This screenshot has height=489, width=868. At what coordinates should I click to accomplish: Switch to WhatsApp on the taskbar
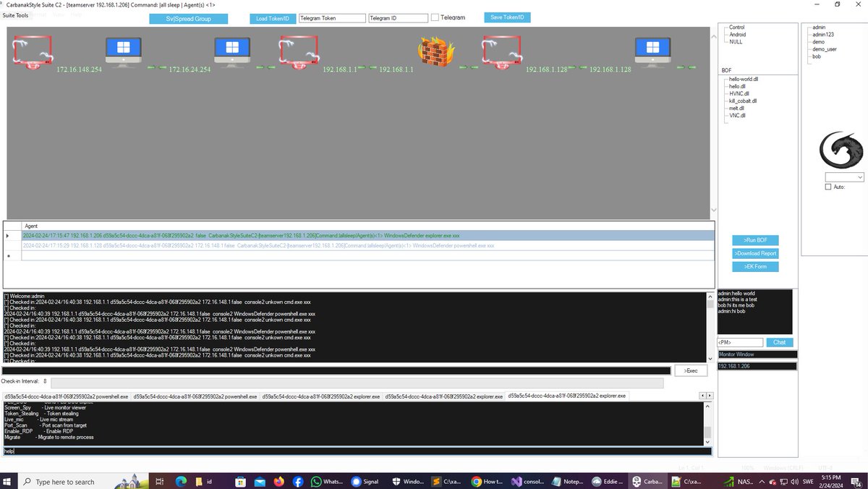pos(326,481)
